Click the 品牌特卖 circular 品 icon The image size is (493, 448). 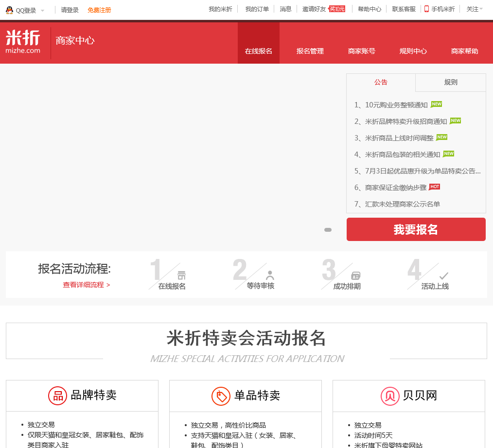(57, 396)
